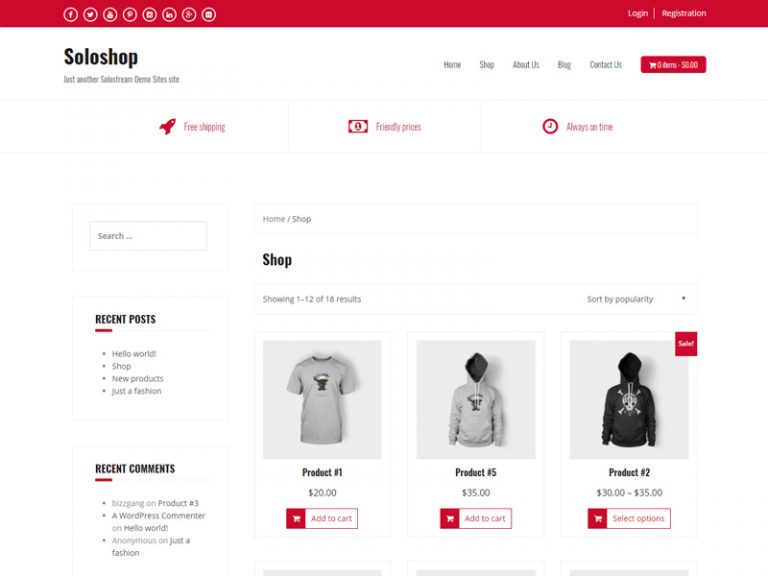Open the Facebook social icon

(x=71, y=15)
